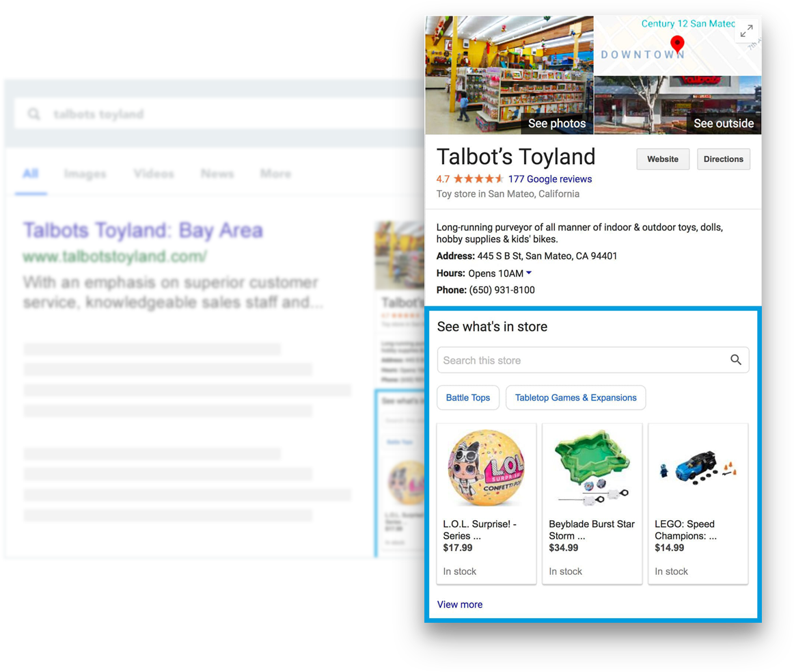The height and width of the screenshot is (672, 794).
Task: Click the 4.7 rating number
Action: (443, 179)
